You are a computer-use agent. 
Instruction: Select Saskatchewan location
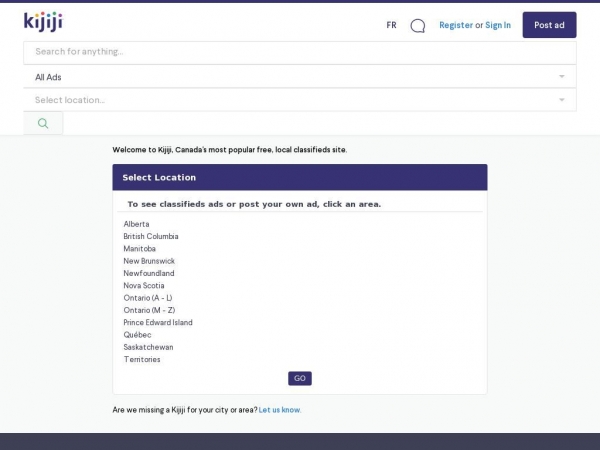pos(148,347)
